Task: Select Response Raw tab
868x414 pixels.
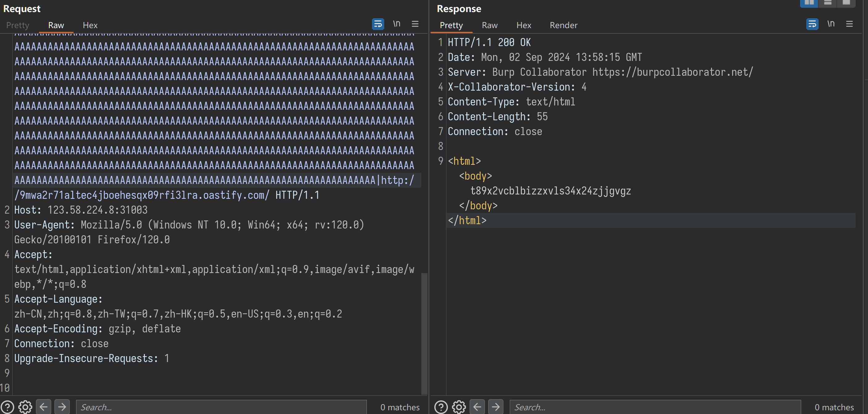Action: (x=490, y=25)
